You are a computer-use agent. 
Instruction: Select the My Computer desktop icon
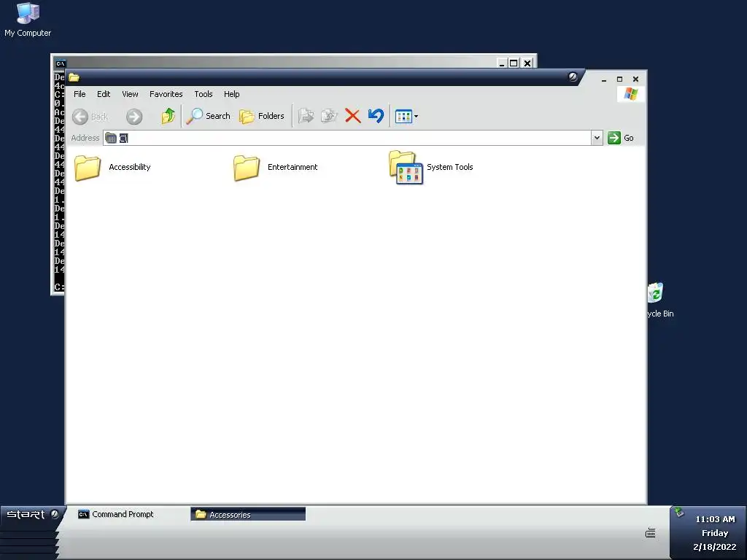coord(28,20)
